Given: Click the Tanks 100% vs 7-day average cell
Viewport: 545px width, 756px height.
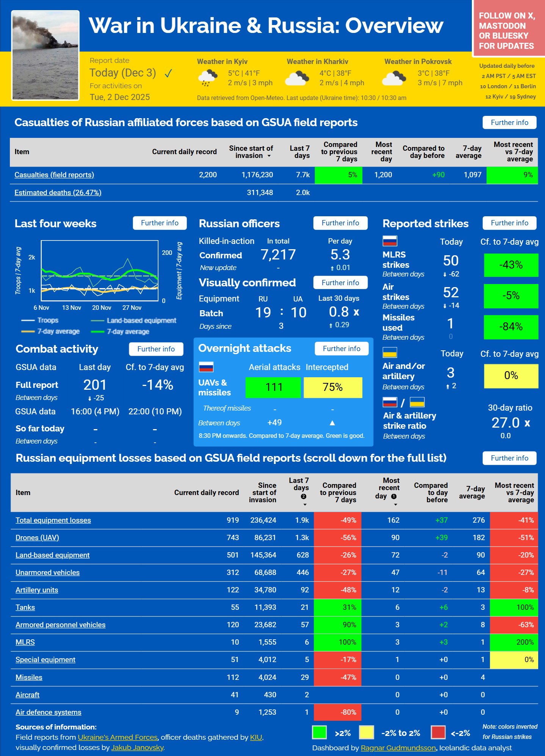Looking at the screenshot, I should pos(514,607).
